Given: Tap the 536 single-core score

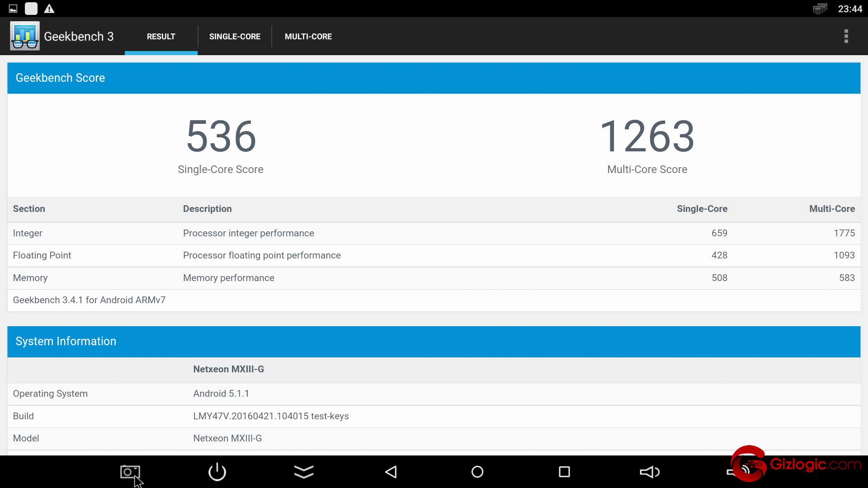Looking at the screenshot, I should click(x=221, y=136).
